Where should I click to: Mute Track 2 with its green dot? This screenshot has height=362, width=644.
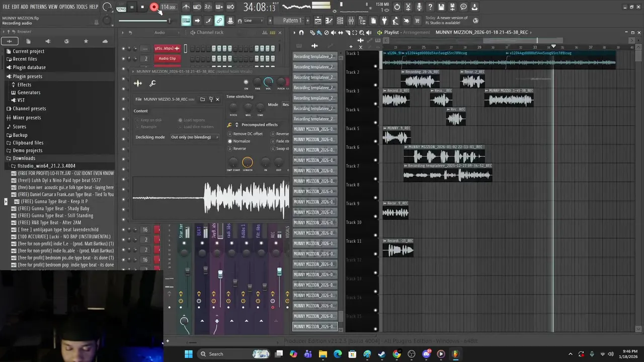pyautogui.click(x=375, y=85)
